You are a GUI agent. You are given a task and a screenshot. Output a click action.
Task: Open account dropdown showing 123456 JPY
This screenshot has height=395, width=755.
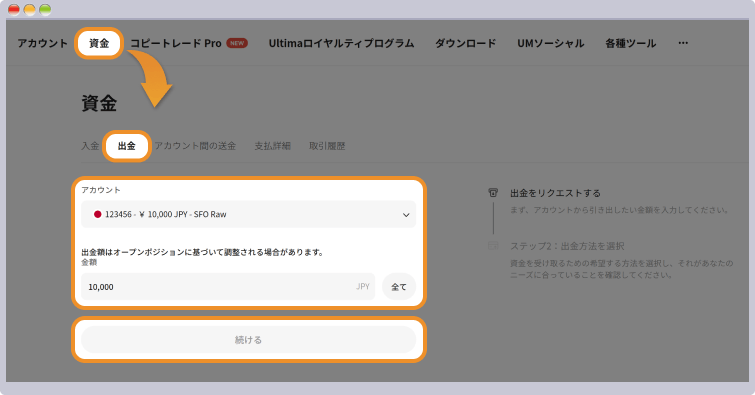click(x=248, y=214)
